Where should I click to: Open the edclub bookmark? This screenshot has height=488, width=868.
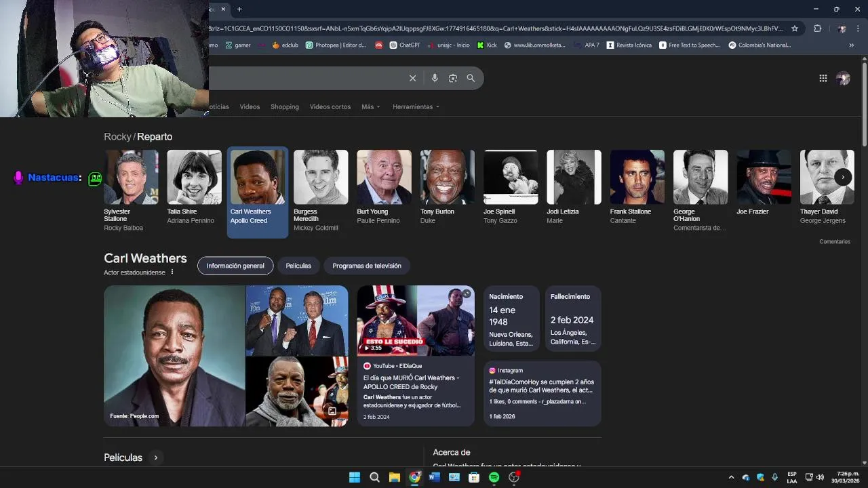click(285, 45)
